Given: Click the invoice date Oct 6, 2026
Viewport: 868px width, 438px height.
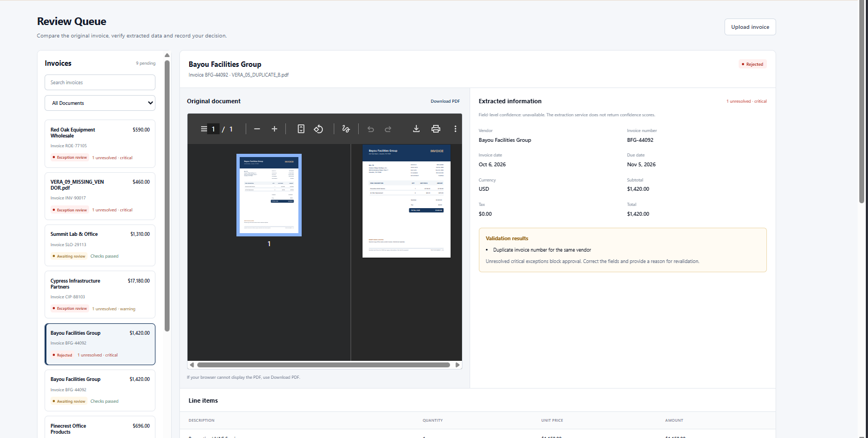Looking at the screenshot, I should click(492, 165).
